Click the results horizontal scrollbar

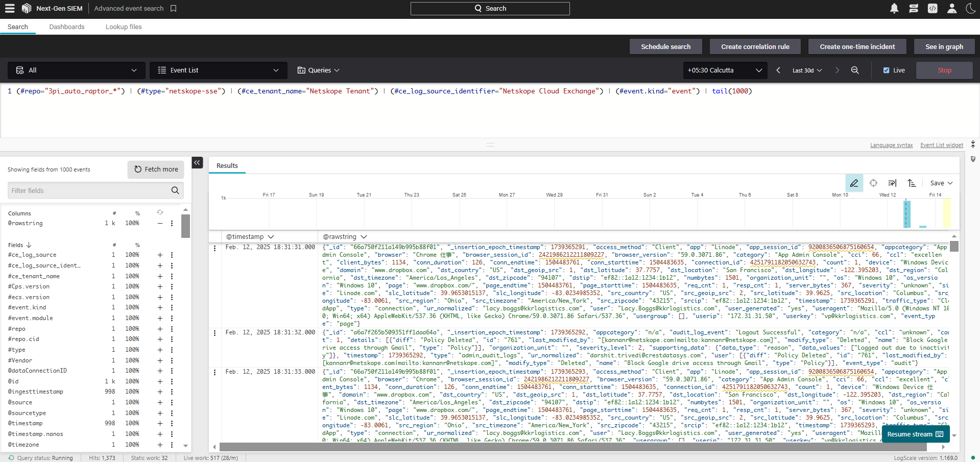573,447
